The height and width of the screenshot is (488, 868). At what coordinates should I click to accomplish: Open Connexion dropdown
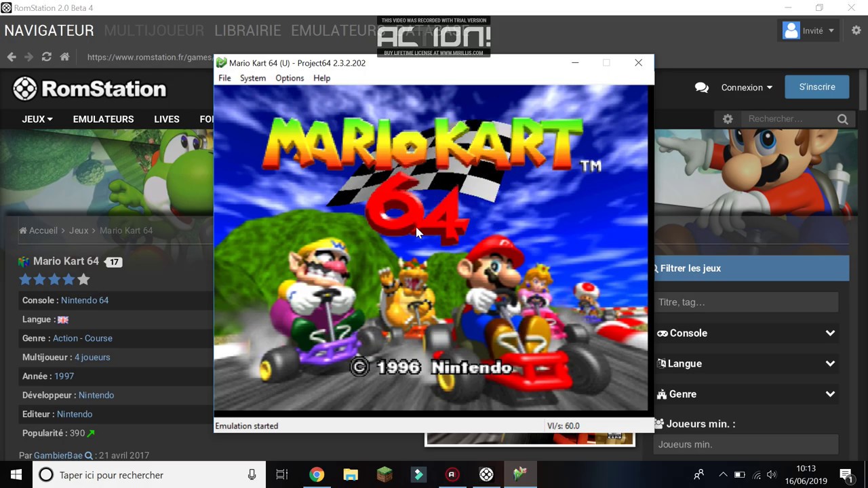coord(747,87)
